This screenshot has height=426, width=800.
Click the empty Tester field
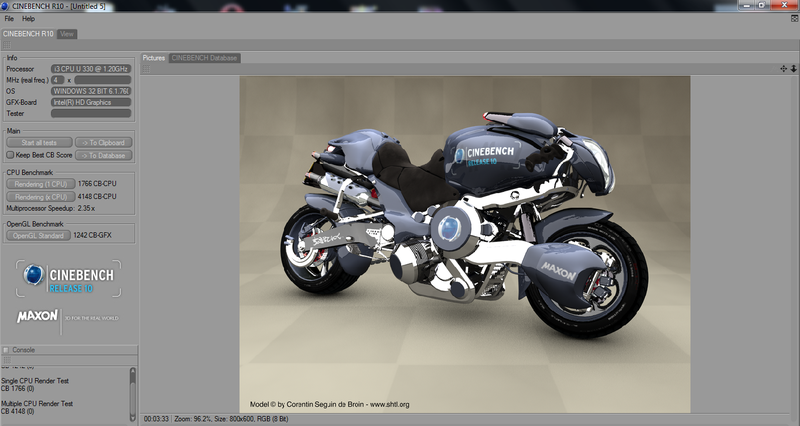pos(91,113)
